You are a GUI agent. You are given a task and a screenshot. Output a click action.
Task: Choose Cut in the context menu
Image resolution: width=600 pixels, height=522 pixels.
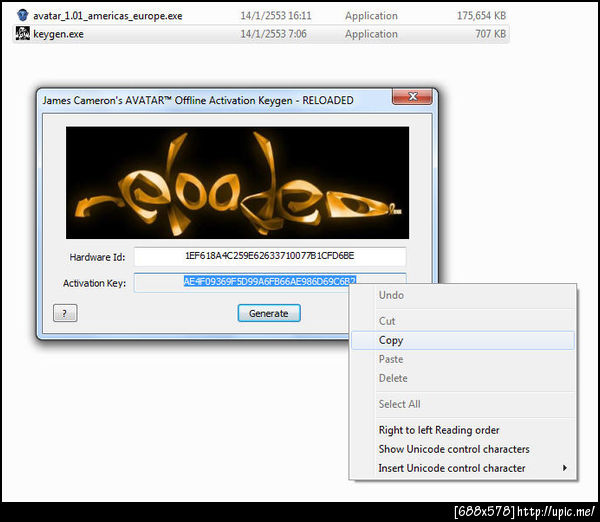(463, 321)
